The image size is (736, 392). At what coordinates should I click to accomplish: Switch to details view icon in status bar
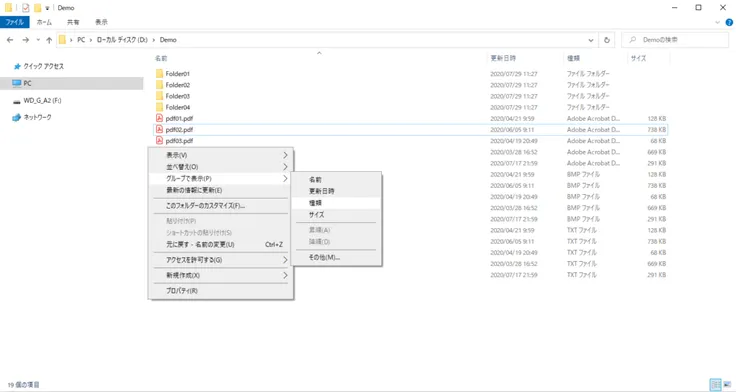coord(715,384)
